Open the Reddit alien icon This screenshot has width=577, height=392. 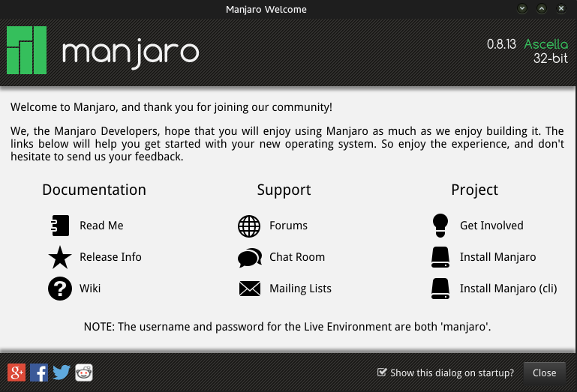click(x=84, y=373)
